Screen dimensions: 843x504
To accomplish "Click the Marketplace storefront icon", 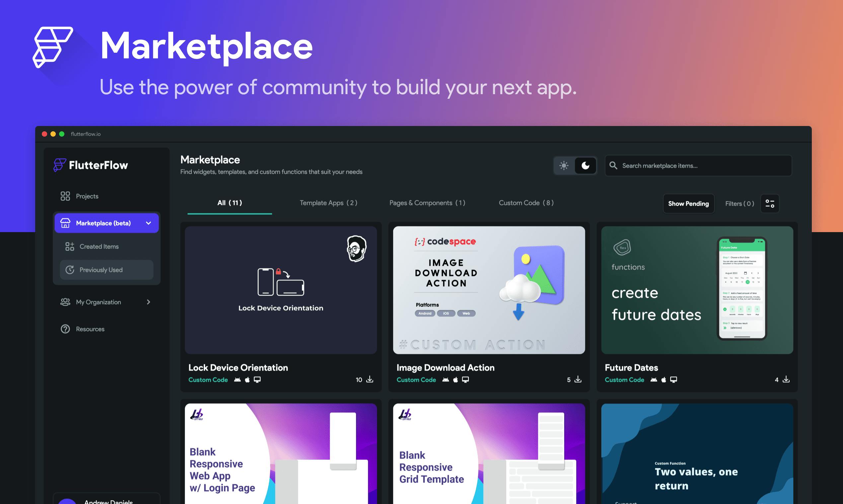I will coord(65,223).
